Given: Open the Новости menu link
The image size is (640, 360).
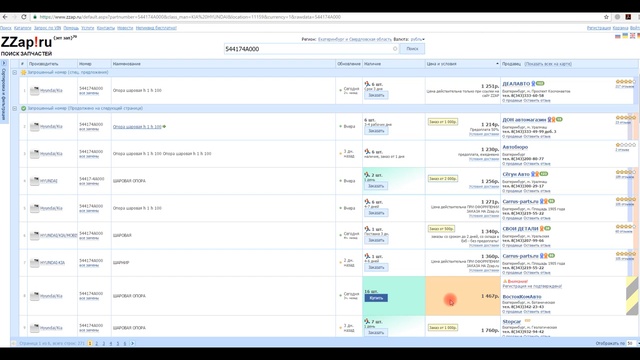Looking at the screenshot, I should (125, 28).
